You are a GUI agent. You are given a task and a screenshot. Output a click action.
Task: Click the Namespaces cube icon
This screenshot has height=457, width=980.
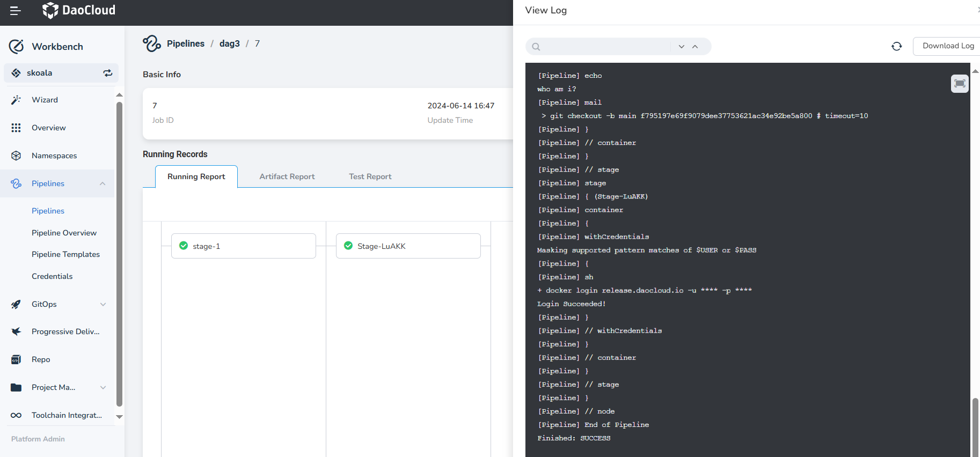[x=16, y=156]
